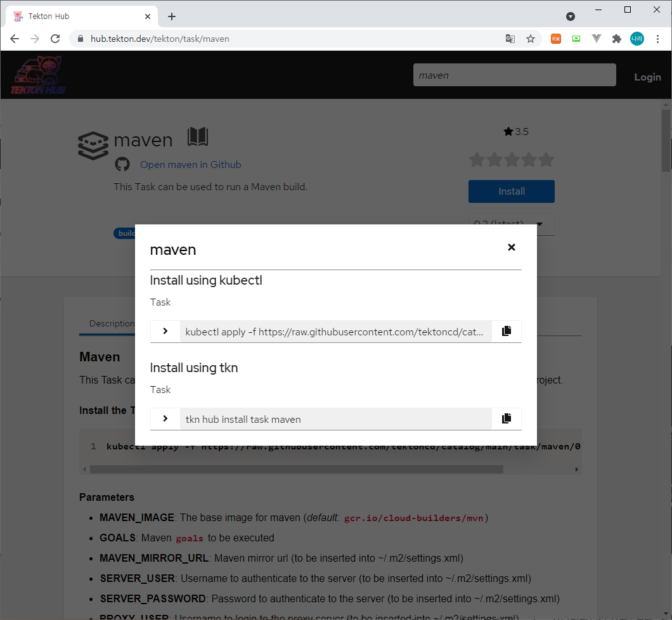Click the code block scroll-right arrow

[576, 469]
